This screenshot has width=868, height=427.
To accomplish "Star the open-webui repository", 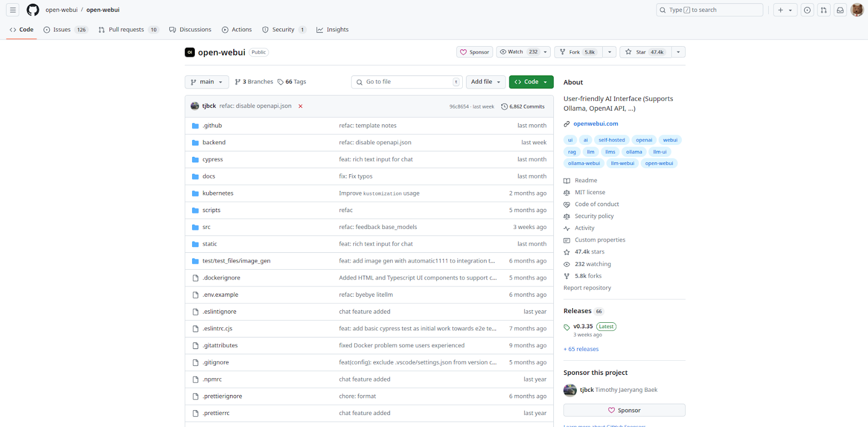I will 645,52.
